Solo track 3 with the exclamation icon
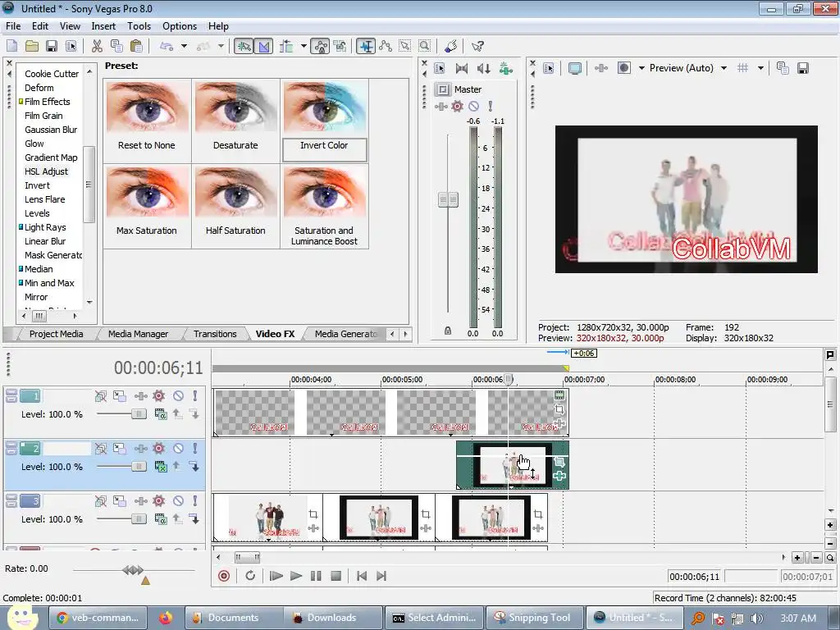 [x=195, y=501]
